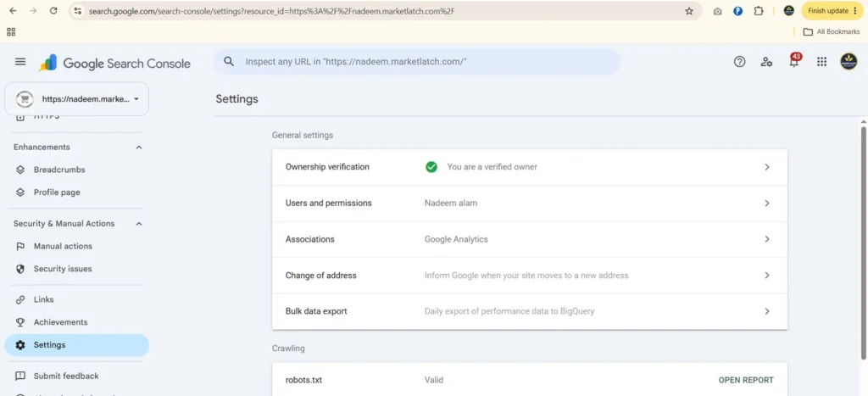Click the Submit feedback icon

coord(20,376)
